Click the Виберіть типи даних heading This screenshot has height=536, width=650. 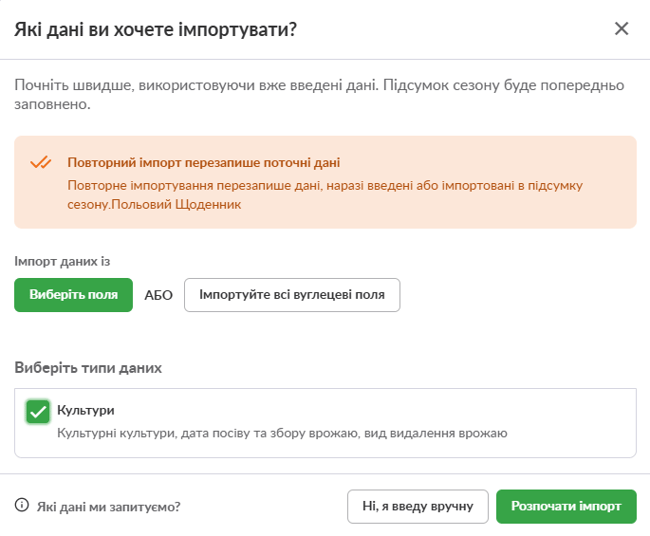[88, 368]
